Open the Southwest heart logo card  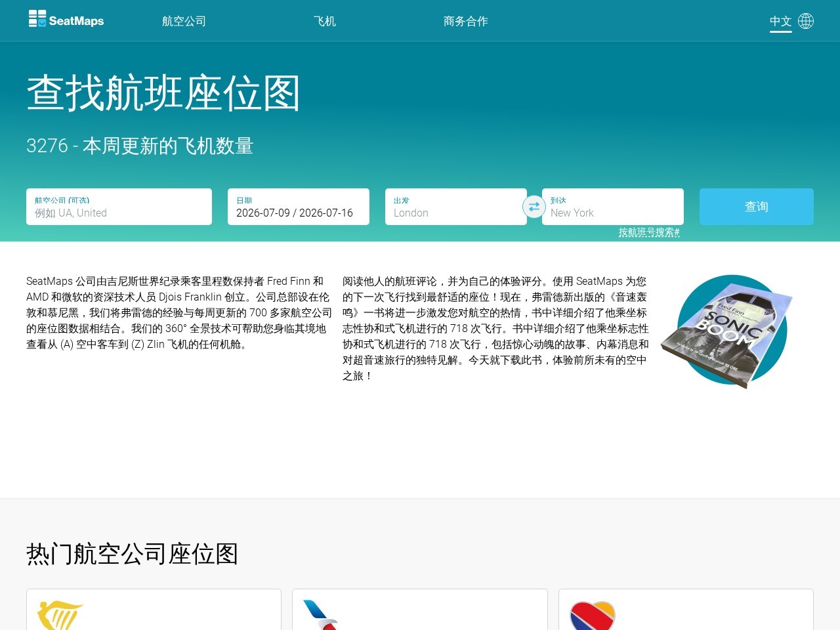pyautogui.click(x=686, y=610)
